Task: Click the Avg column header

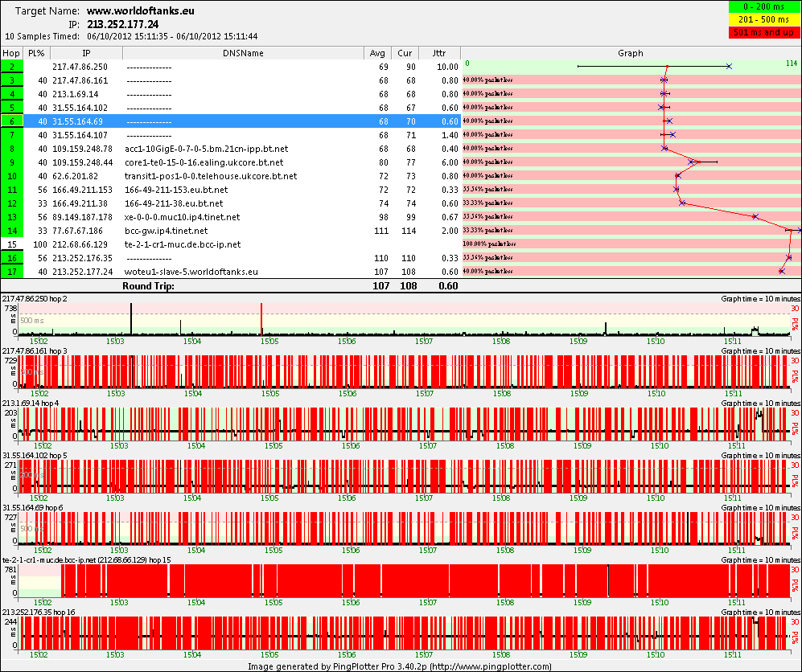Action: [x=377, y=53]
